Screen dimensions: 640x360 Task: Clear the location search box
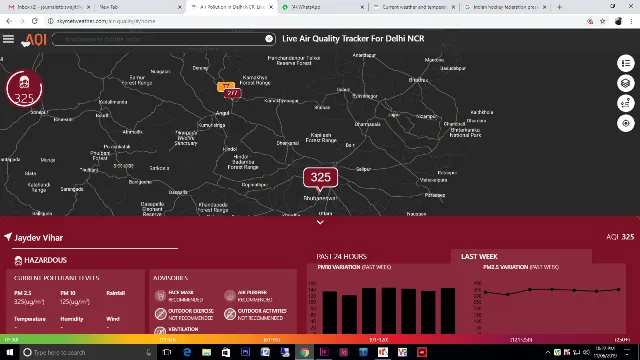269,38
